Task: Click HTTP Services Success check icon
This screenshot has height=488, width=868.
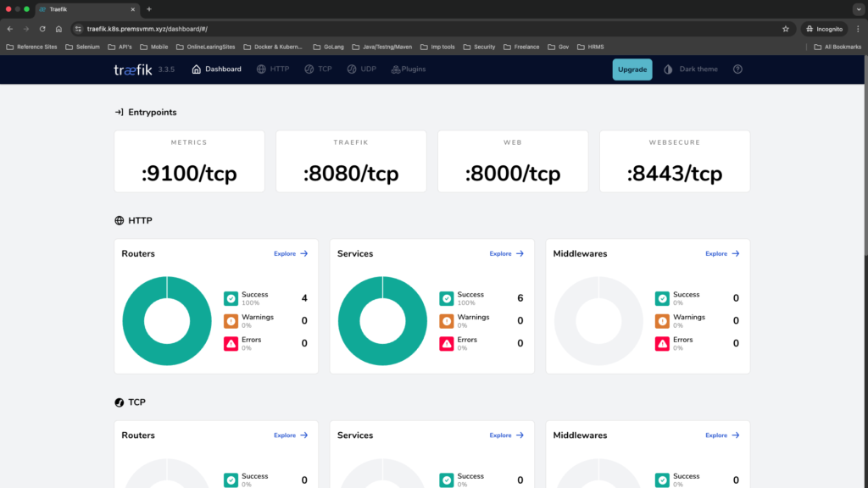Action: [x=447, y=298]
